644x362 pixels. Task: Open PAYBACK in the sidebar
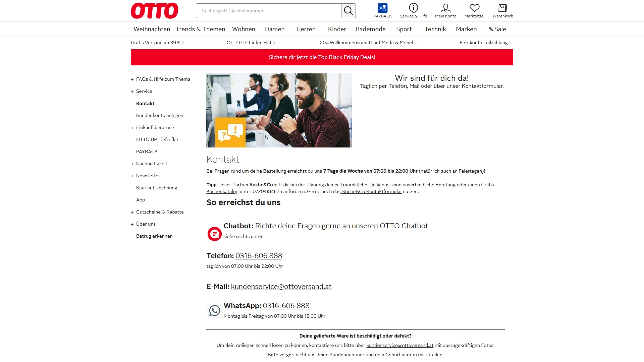tap(147, 152)
